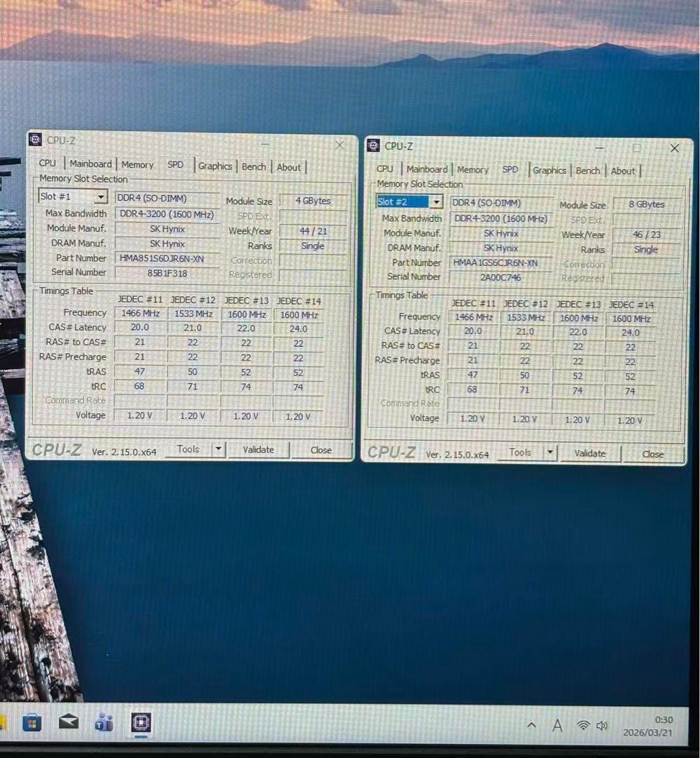
Task: Switch to Memory tab in left window
Action: 137,165
